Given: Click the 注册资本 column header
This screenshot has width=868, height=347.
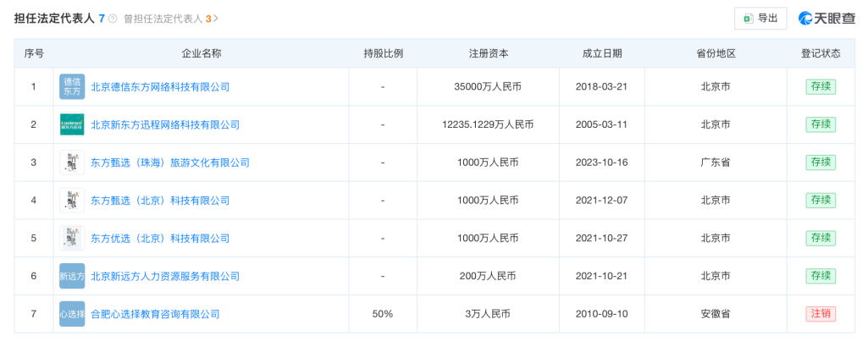Looking at the screenshot, I should [489, 53].
